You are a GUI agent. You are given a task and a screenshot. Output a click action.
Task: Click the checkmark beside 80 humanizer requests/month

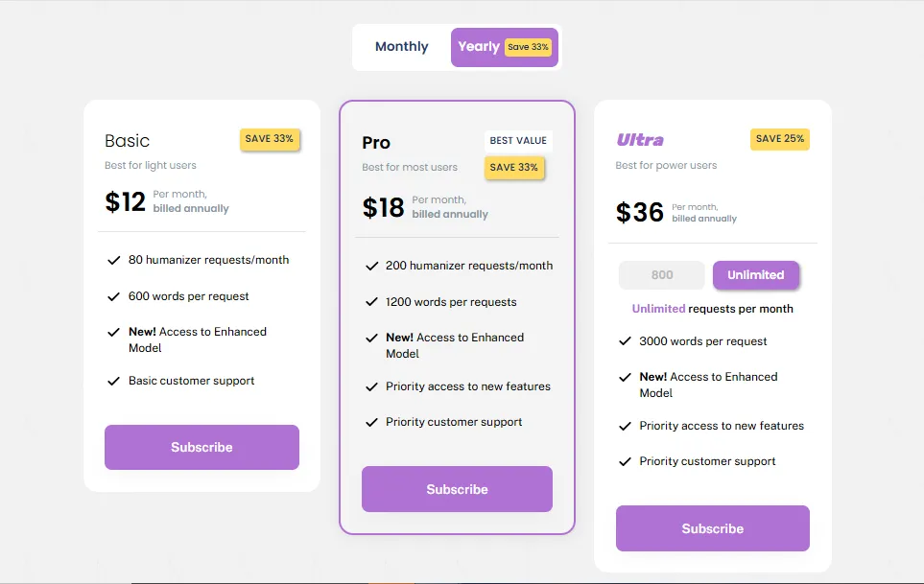112,259
